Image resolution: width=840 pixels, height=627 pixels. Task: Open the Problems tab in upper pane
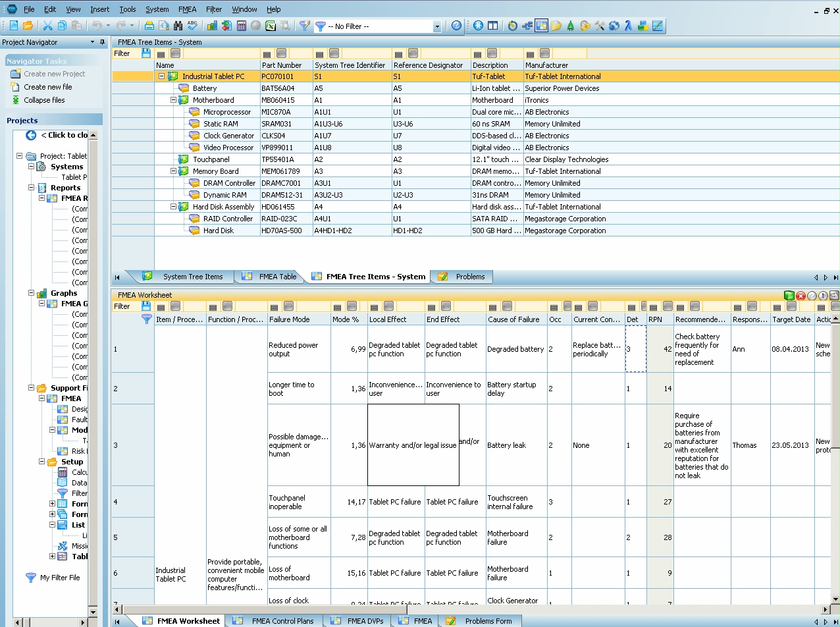(x=469, y=277)
